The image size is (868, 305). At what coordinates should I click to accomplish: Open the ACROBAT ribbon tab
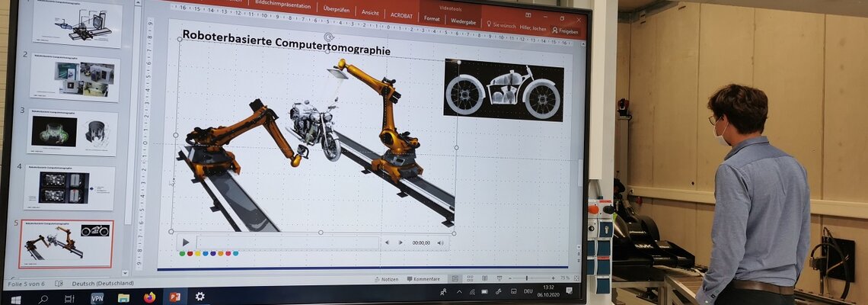(x=401, y=15)
